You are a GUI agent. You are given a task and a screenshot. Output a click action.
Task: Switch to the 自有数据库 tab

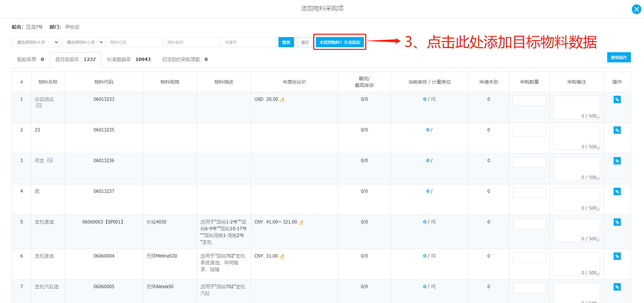(76, 60)
